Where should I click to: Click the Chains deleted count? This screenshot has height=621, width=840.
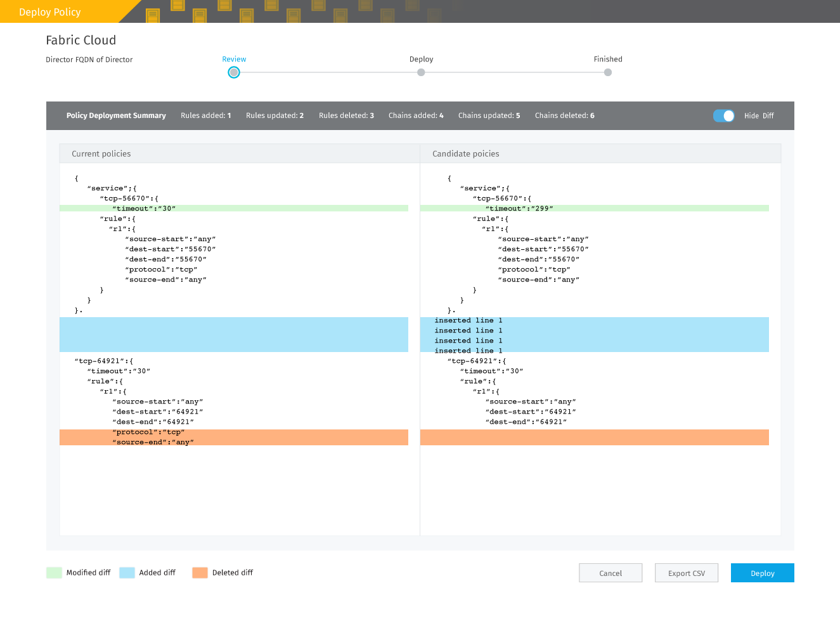tap(565, 115)
